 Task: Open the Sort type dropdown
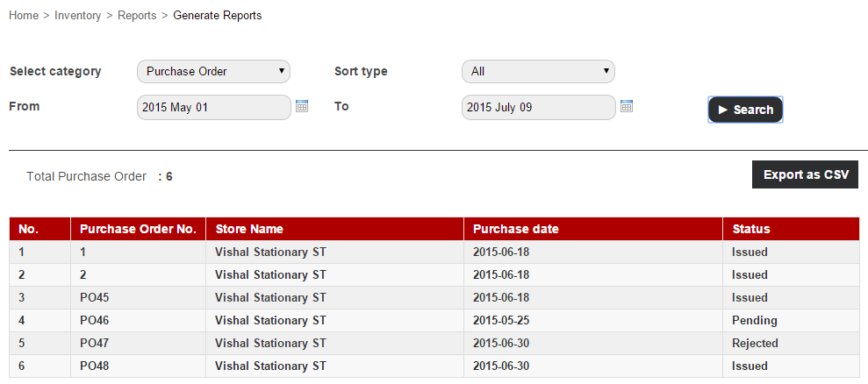(538, 71)
